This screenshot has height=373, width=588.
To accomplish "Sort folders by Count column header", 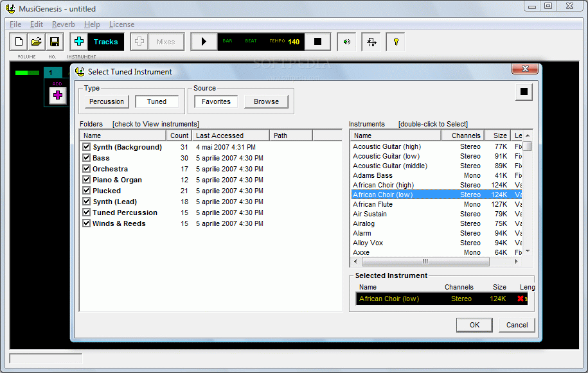I will (179, 135).
